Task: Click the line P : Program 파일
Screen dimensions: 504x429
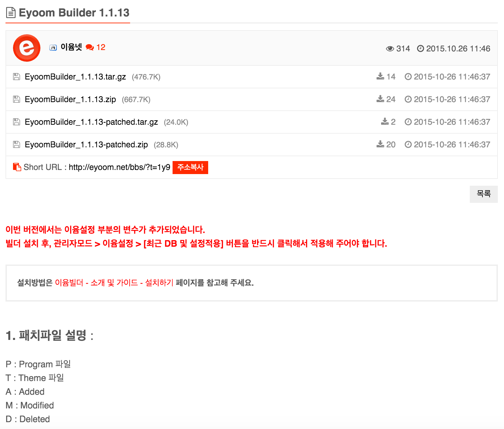Action: tap(38, 364)
